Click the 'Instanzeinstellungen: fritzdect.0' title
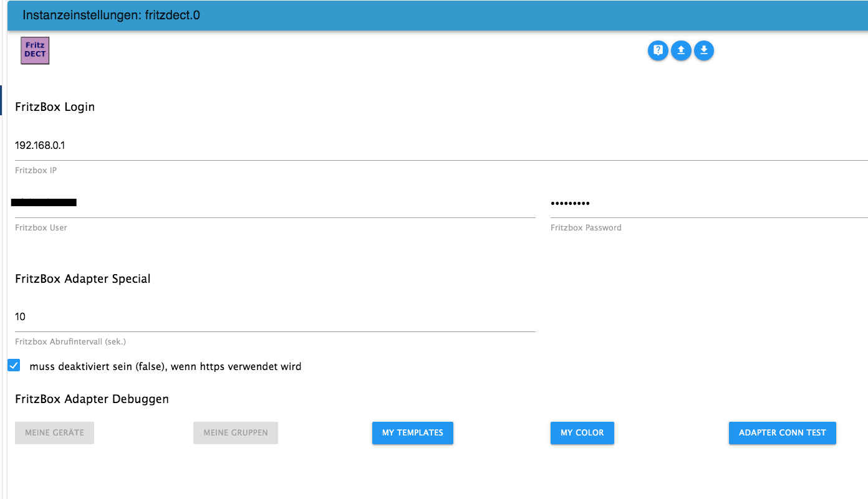868x499 pixels. [111, 16]
